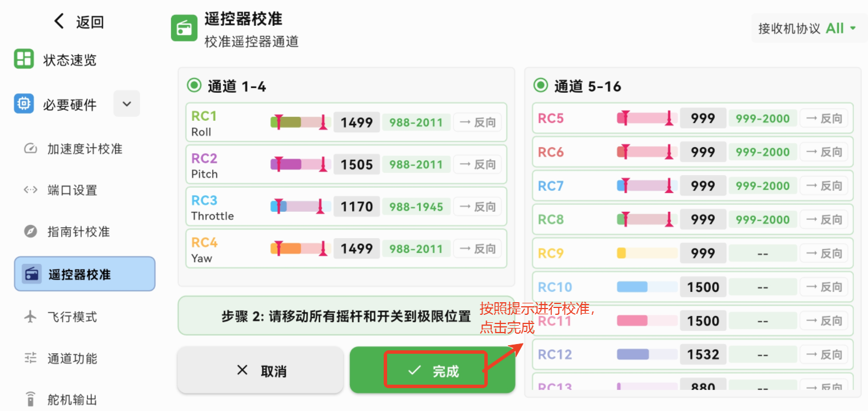This screenshot has width=868, height=411.
Task: Click the servo output signal icon
Action: (30, 399)
